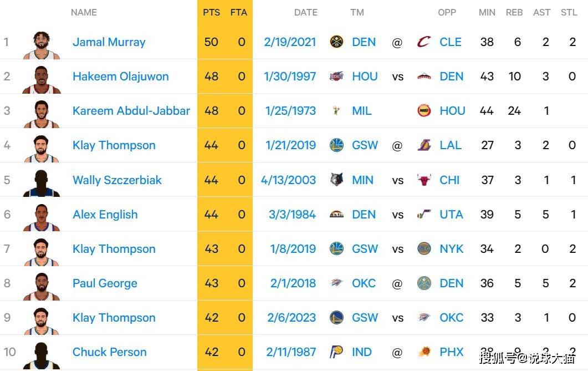Screen dimensions: 588x371
Task: Click the Chicago Bulls logo next to CHI
Action: coord(424,180)
